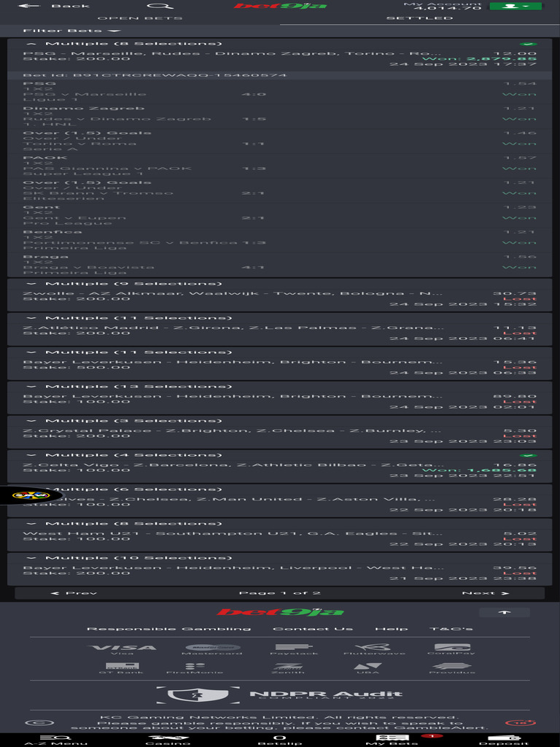The image size is (560, 747).
Task: Click the GT Bank payment icon
Action: [x=122, y=668]
